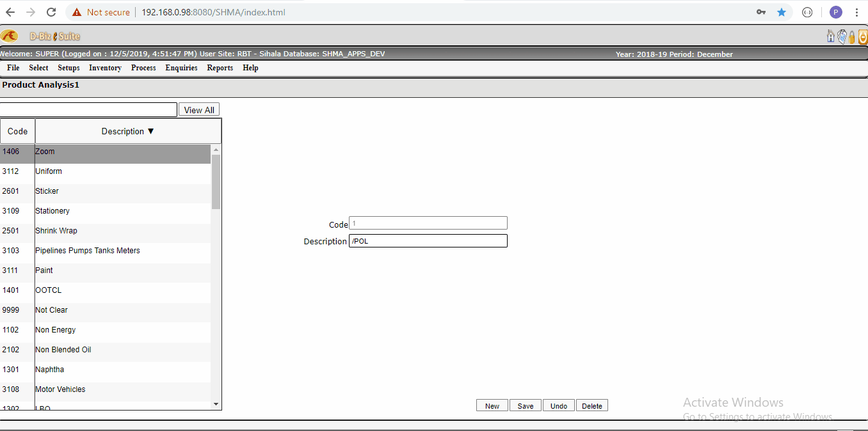Click the glove page icon near the lock
The image size is (868, 431).
(841, 36)
